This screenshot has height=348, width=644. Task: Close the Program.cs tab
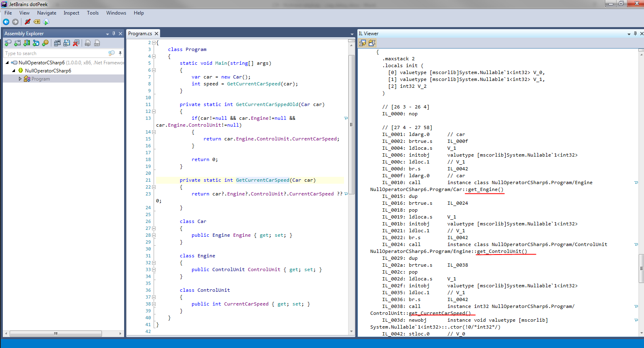coord(156,34)
